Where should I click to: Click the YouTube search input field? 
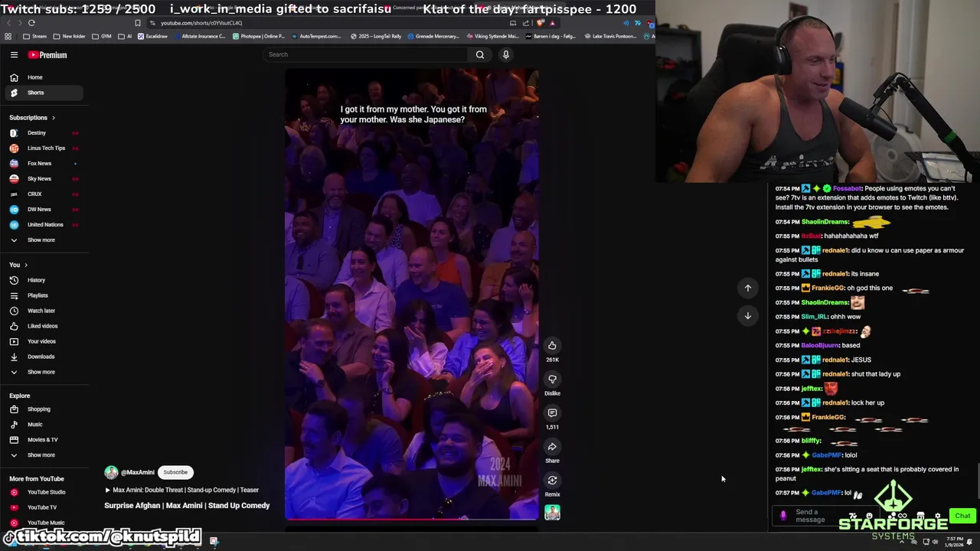[366, 54]
